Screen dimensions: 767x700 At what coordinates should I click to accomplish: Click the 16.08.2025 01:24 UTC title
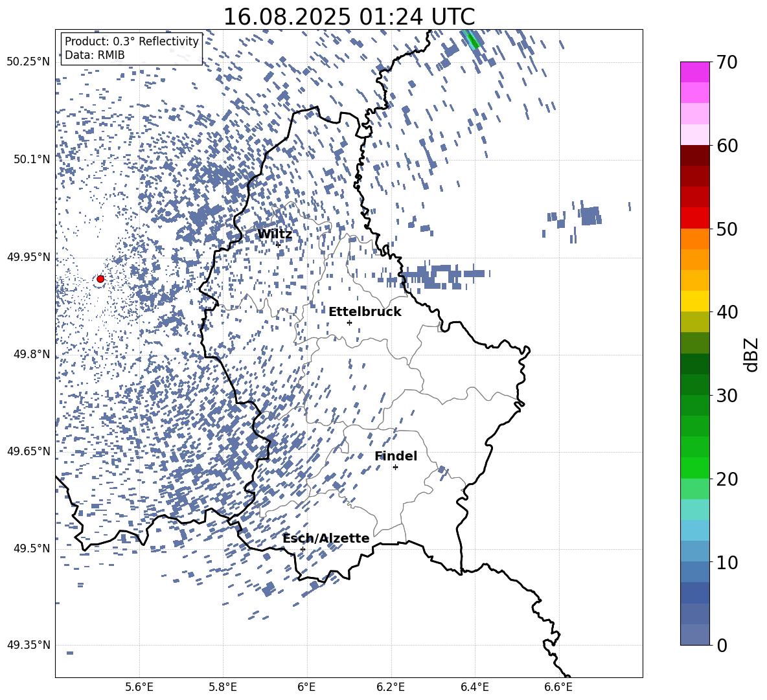tap(349, 17)
